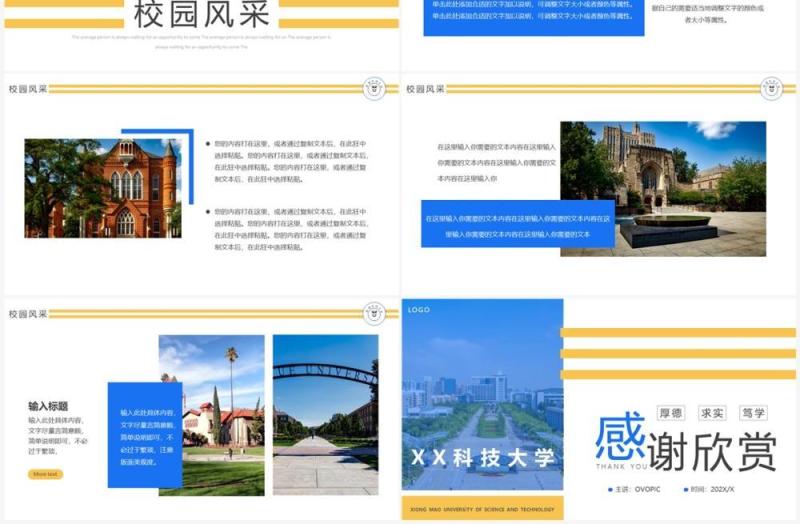This screenshot has height=524, width=800.
Task: Select the "感谢欣赏" closing title
Action: (686, 442)
